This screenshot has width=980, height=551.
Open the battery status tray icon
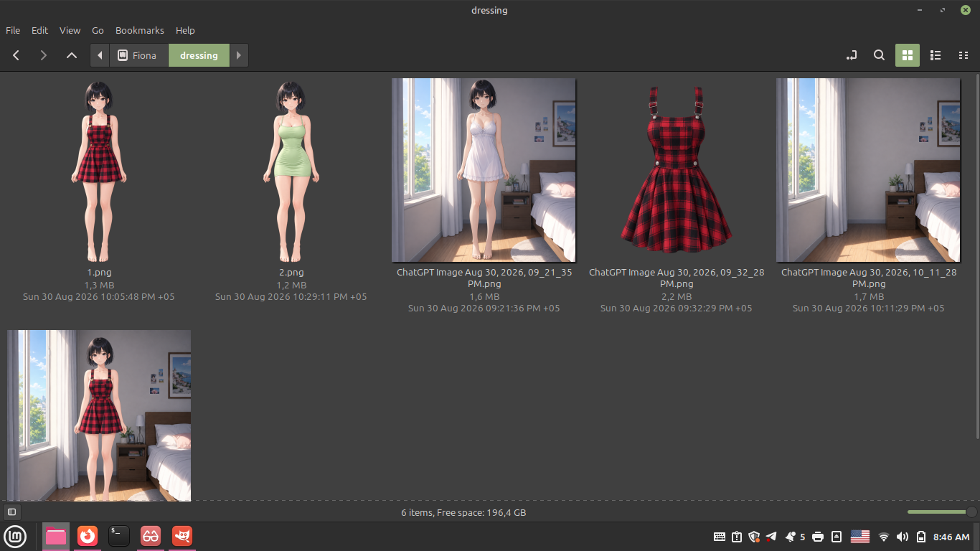(922, 537)
